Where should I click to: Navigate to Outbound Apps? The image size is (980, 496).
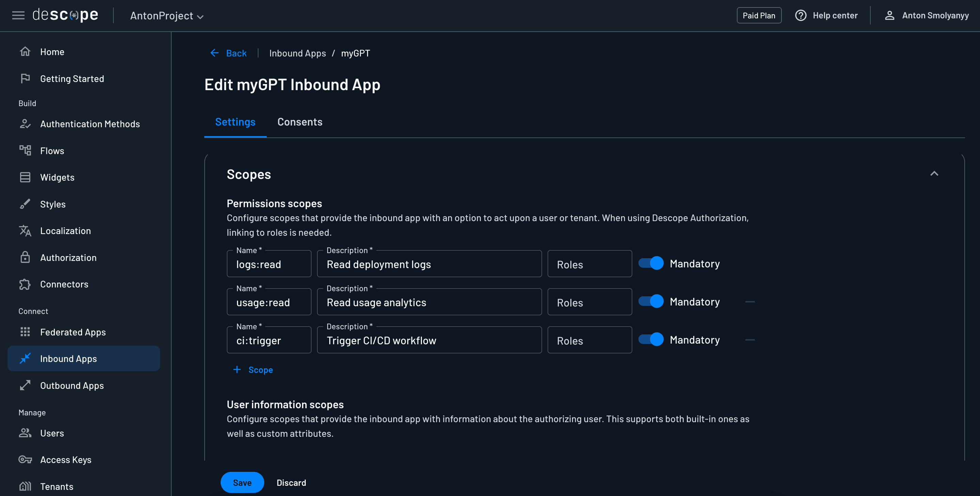point(72,385)
